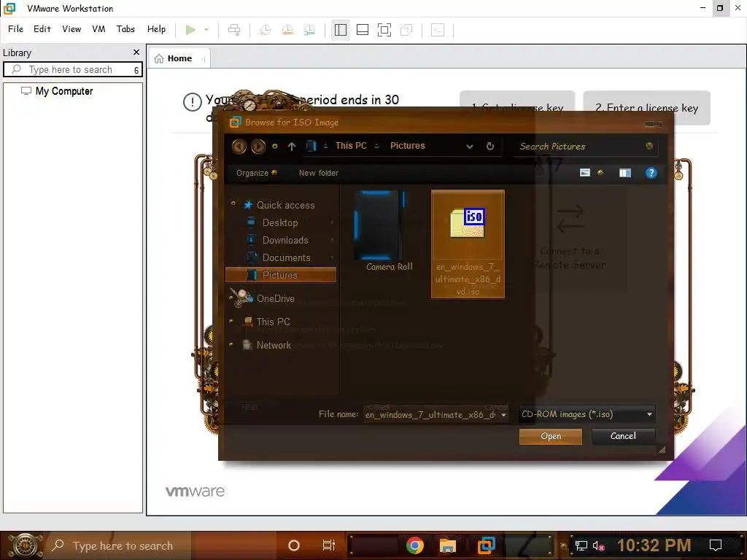Viewport: 747px width, 560px height.
Task: Take a snapshot toolbar icon
Action: coord(266,30)
